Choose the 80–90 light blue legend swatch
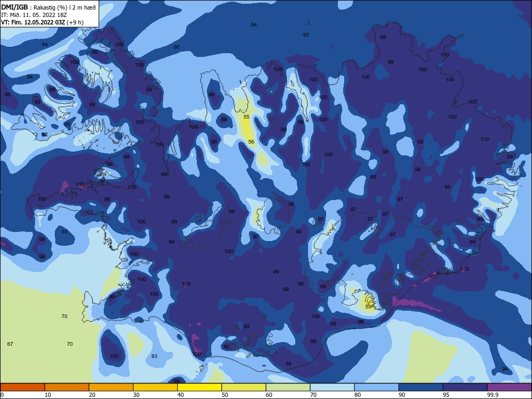Screen dimensions: 532x399 coord(377,387)
